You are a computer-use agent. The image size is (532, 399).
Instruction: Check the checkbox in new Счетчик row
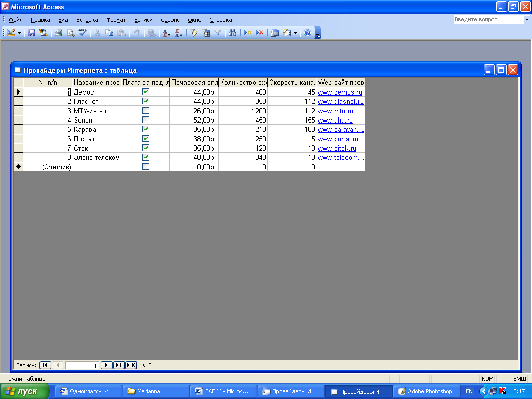tap(145, 167)
